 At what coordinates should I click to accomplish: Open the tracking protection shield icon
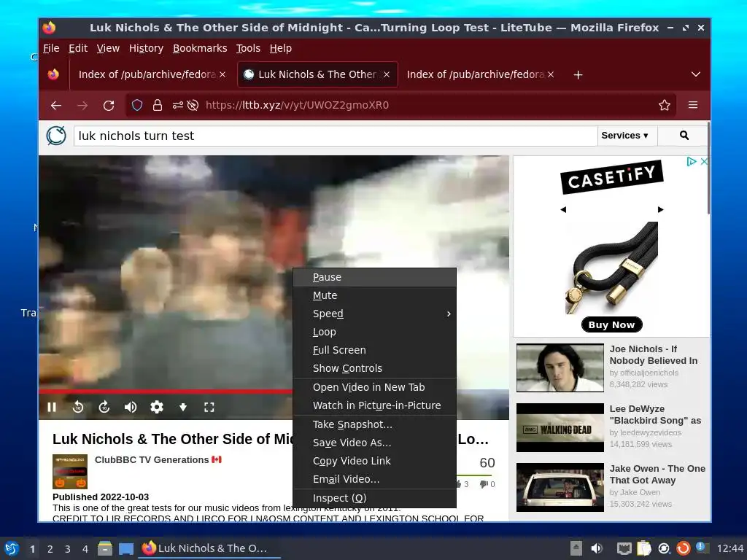coord(137,105)
